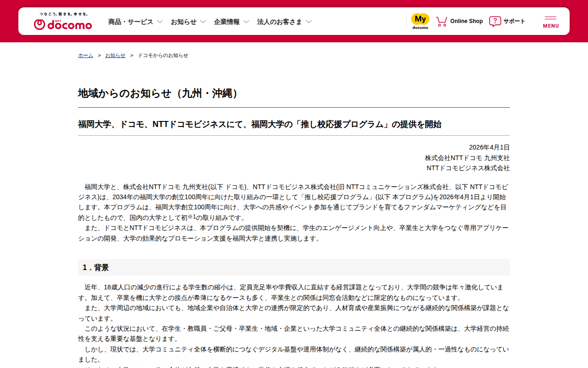Click the date 2026年4月1日
The height and width of the screenshot is (368, 588).
tap(489, 148)
